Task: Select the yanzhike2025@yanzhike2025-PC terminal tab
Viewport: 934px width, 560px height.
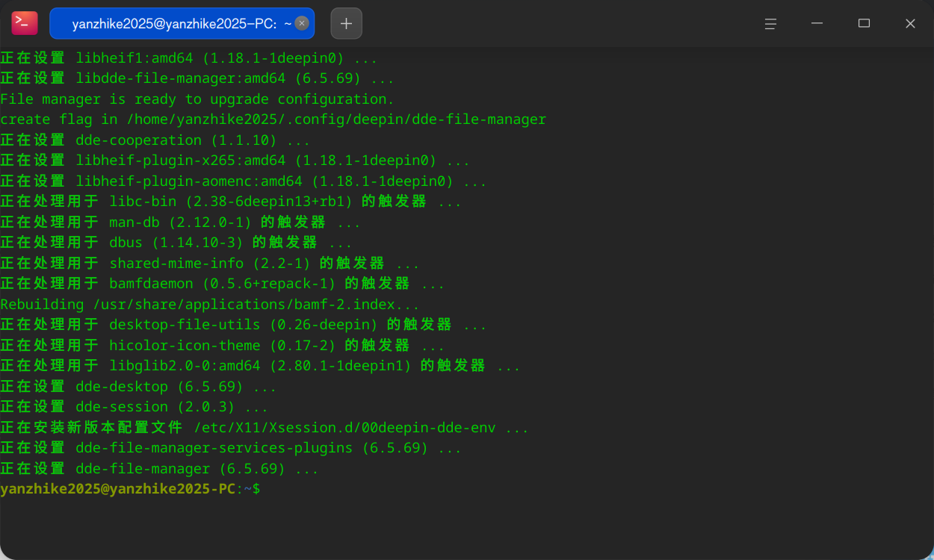Action: point(182,23)
